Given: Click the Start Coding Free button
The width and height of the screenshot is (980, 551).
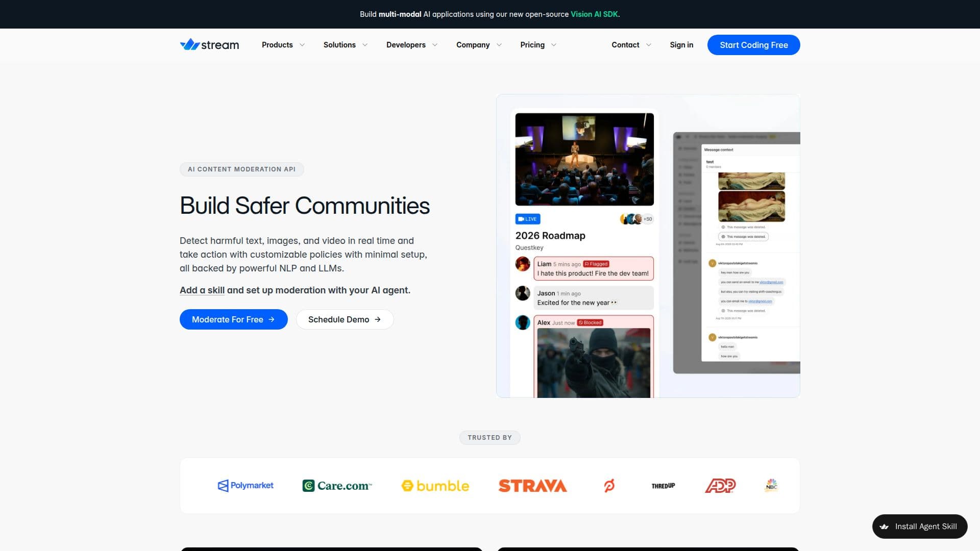Looking at the screenshot, I should (753, 45).
